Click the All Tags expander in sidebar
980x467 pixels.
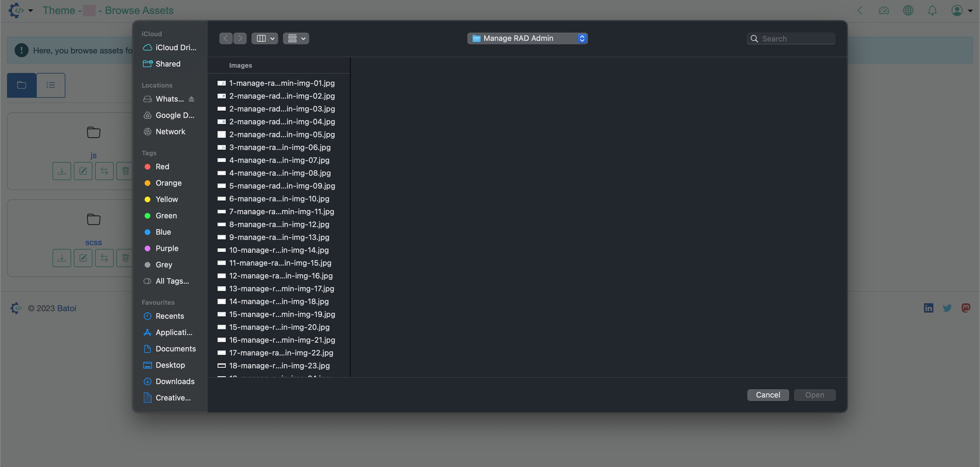[172, 281]
